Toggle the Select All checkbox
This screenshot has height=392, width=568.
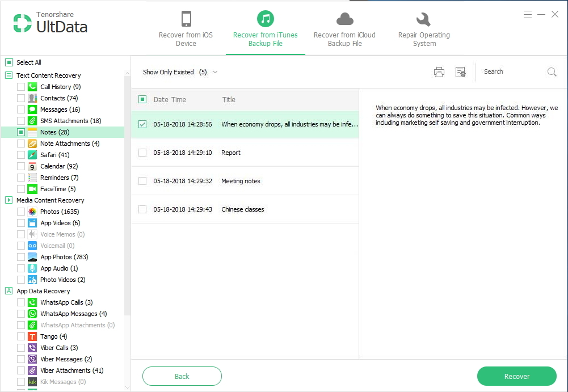(x=9, y=62)
